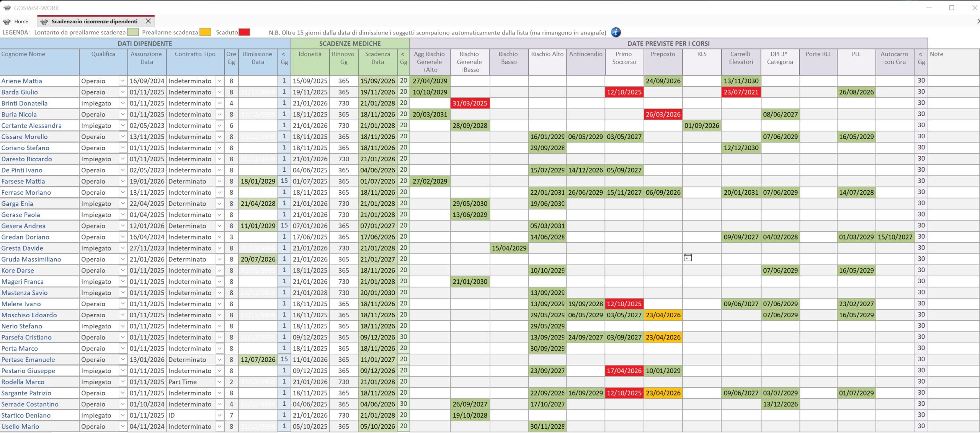Click the Home tab icon

click(7, 21)
